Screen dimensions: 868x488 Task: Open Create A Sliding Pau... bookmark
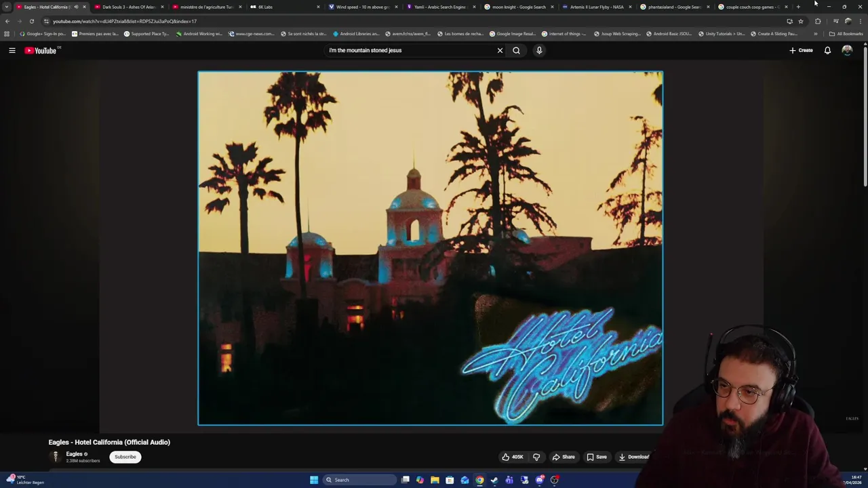[x=774, y=33]
